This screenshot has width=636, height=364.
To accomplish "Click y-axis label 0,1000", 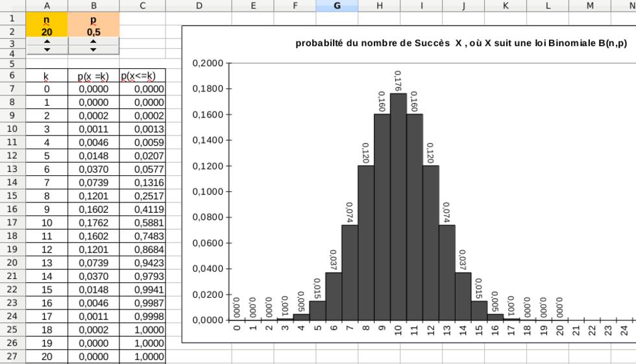I will pos(208,191).
